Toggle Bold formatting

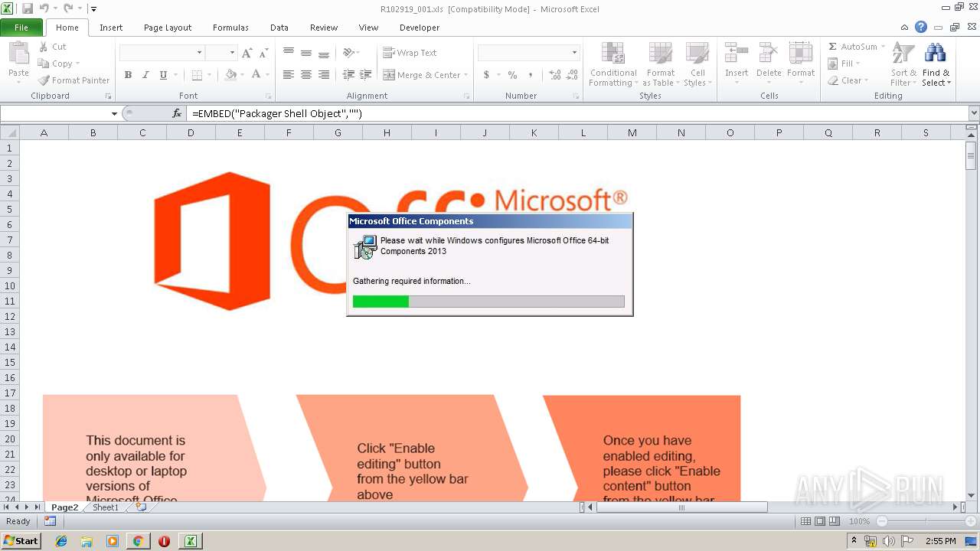point(128,75)
